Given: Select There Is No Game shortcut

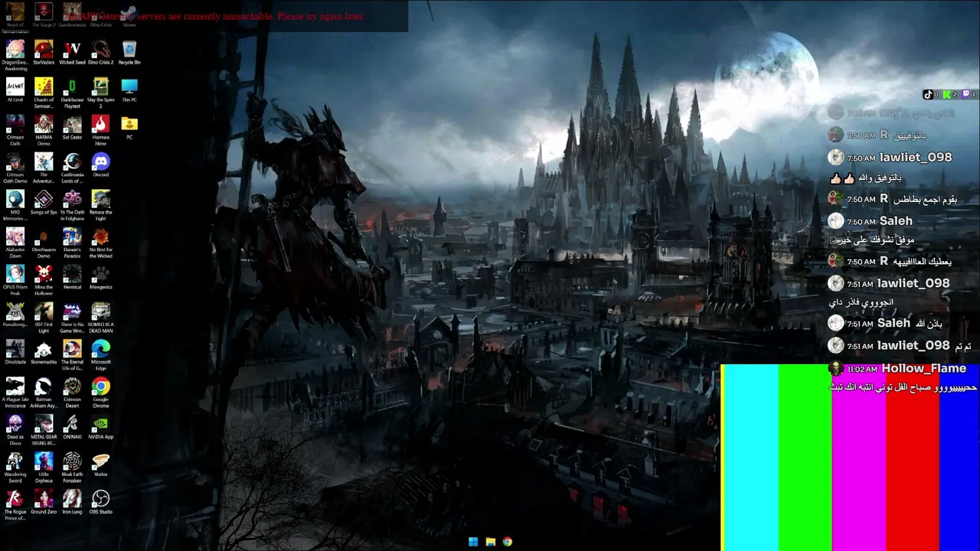Looking at the screenshot, I should click(73, 317).
